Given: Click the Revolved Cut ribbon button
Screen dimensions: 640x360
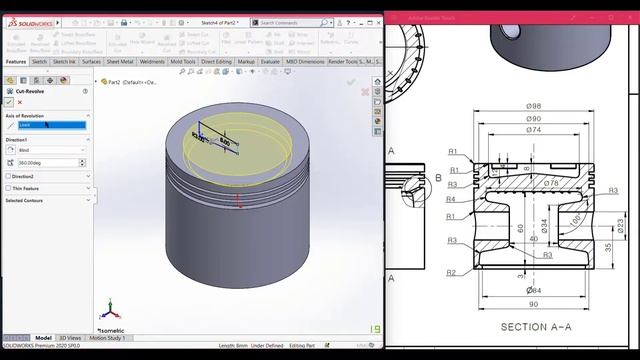Looking at the screenshot, I should pyautogui.click(x=167, y=43).
